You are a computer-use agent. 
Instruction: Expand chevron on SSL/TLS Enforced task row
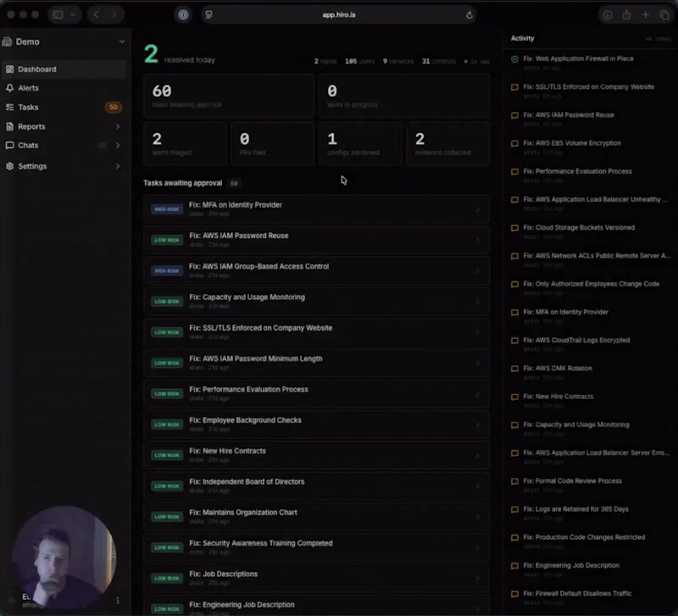tap(477, 332)
